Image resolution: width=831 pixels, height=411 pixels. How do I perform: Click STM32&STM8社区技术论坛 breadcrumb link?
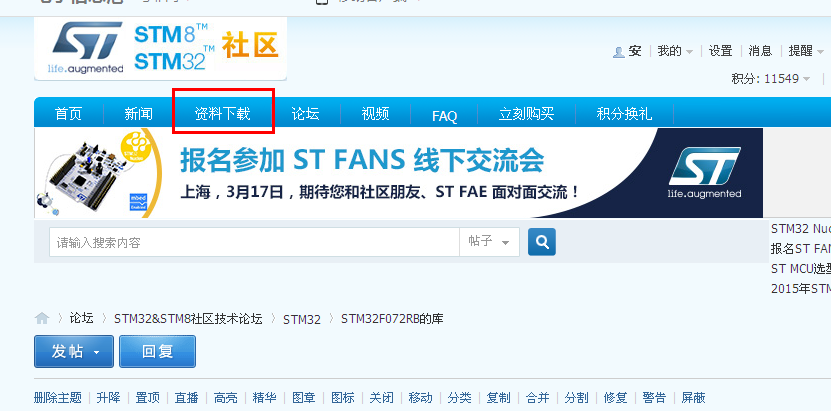tap(188, 319)
